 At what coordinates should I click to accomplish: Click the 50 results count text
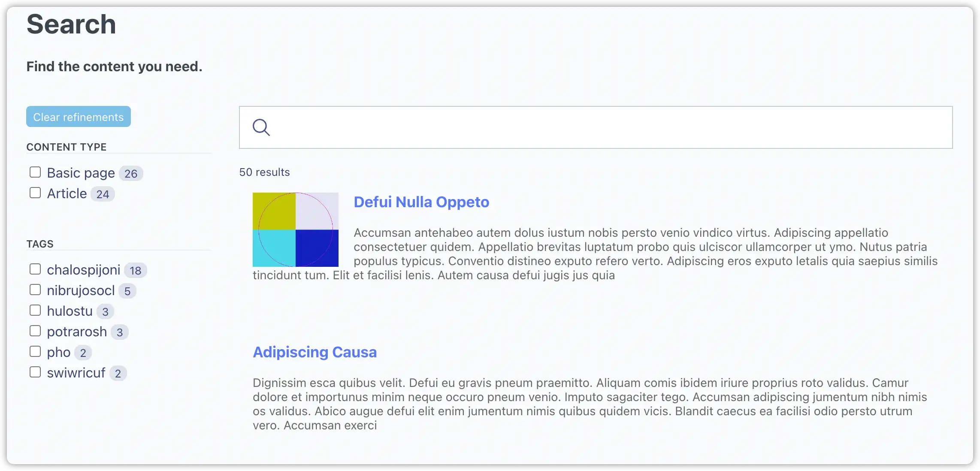(x=264, y=172)
